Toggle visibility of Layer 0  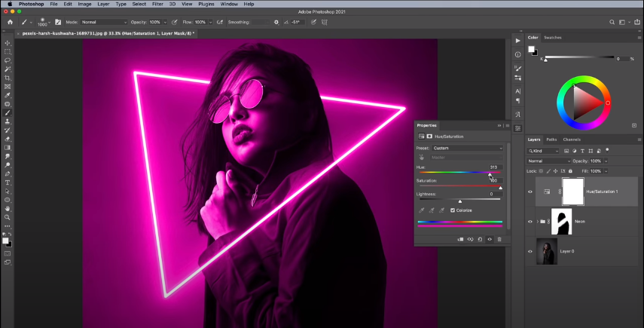(530, 251)
